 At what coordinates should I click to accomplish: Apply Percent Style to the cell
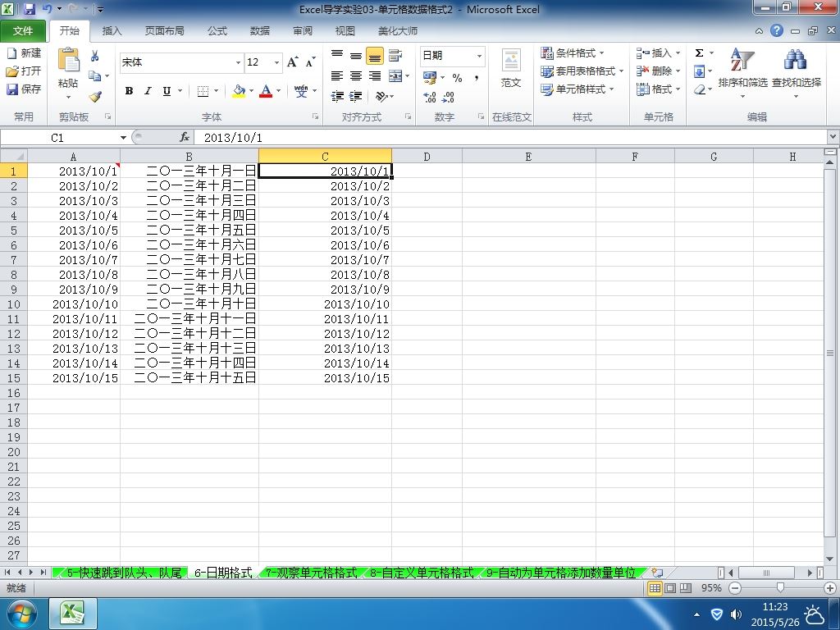pyautogui.click(x=457, y=78)
